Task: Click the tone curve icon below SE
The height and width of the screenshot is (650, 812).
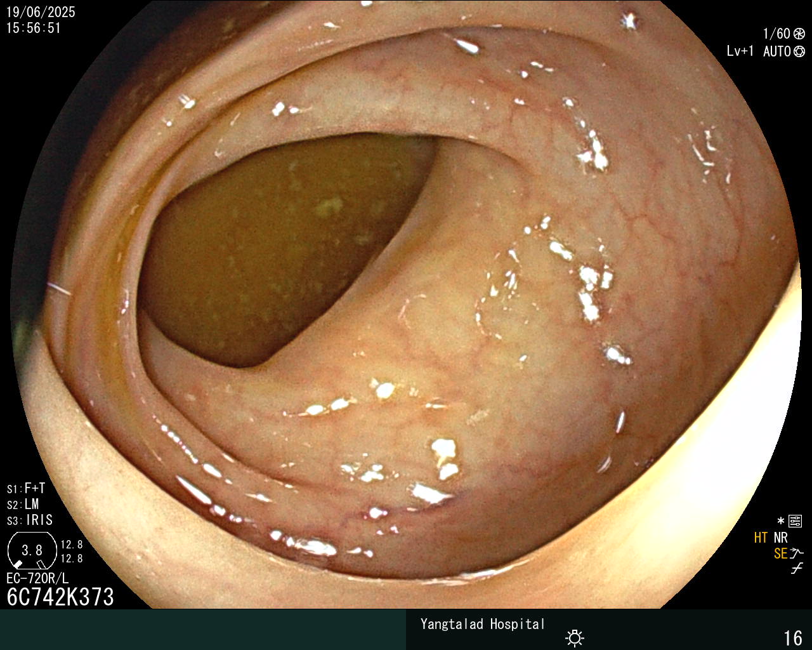Action: [797, 569]
